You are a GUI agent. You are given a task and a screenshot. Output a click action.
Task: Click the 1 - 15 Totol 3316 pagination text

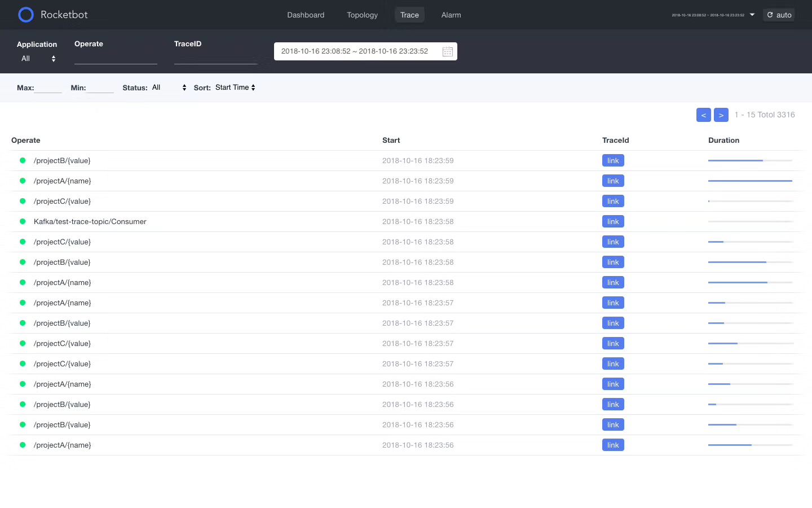(765, 115)
